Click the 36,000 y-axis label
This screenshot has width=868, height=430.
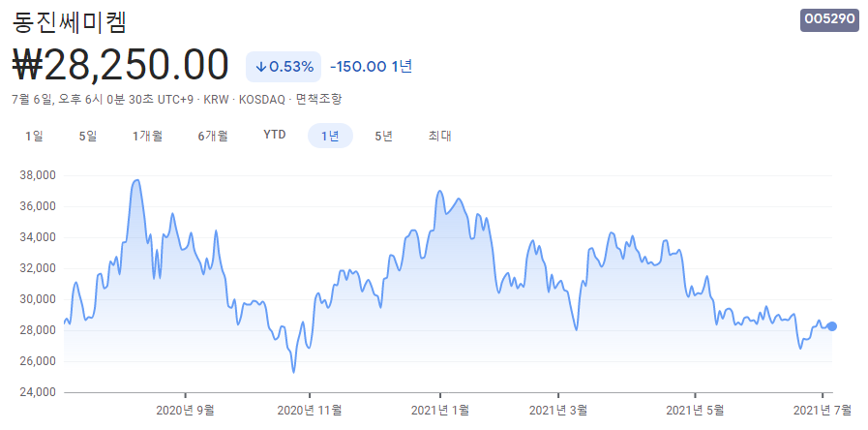tap(38, 206)
